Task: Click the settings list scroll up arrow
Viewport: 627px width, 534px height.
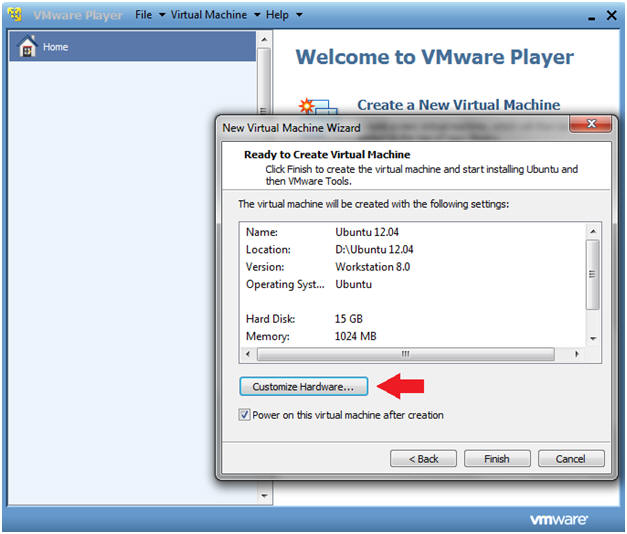Action: [593, 231]
